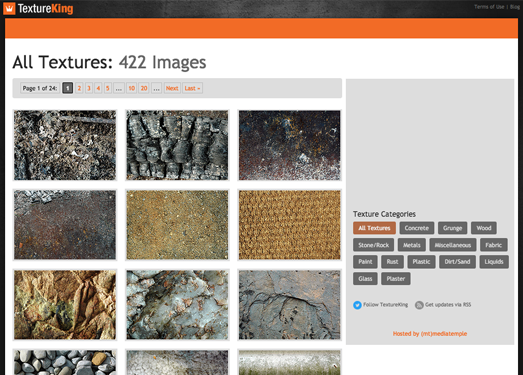
Task: Select the Plaster category
Action: [396, 279]
